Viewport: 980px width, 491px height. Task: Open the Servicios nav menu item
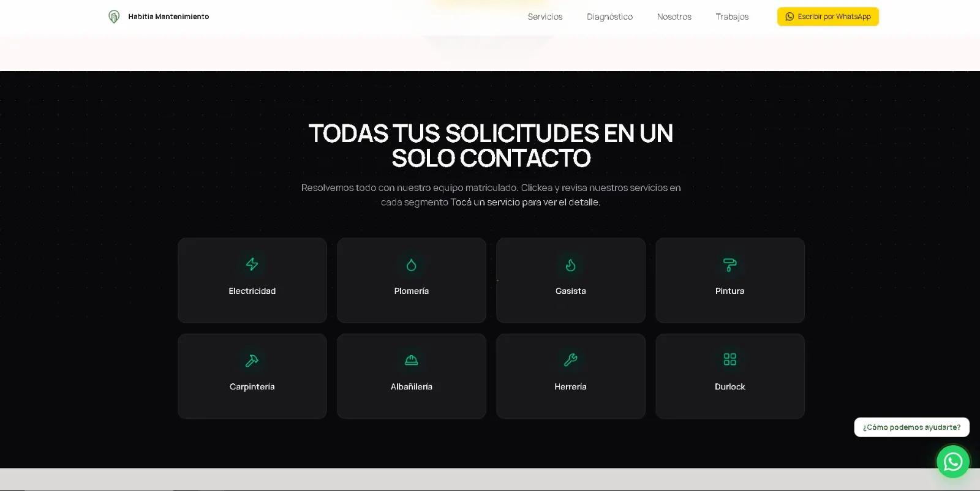coord(545,17)
